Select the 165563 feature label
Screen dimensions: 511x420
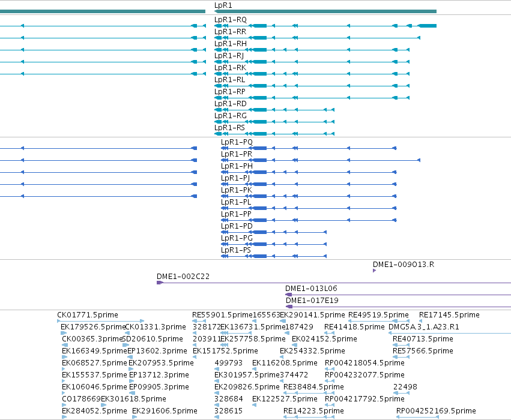267,315
